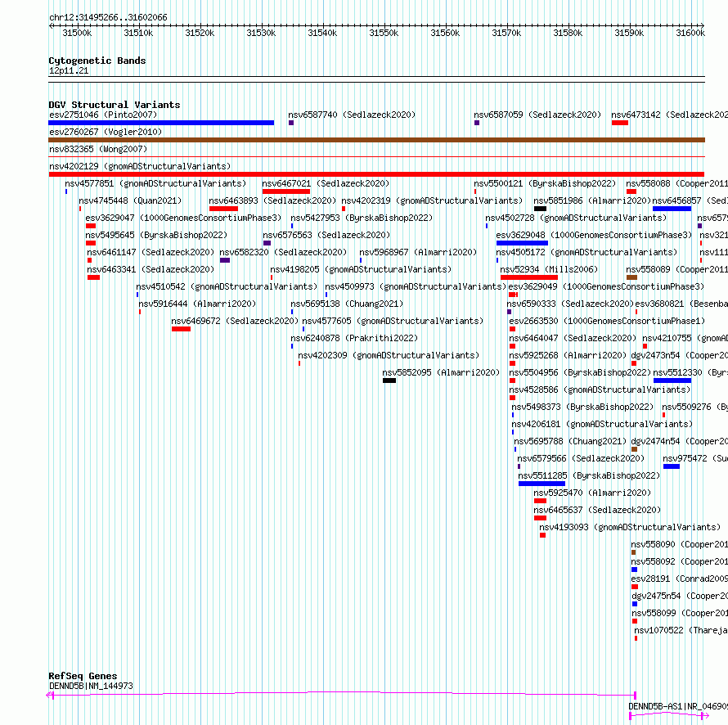Click nsv4745448 (Quan2021) label

pyautogui.click(x=130, y=200)
